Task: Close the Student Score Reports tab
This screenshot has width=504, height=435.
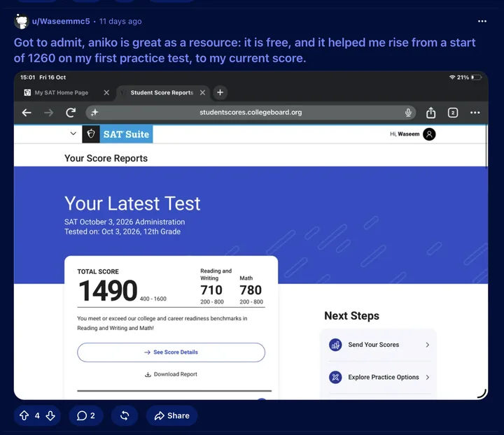Action: coord(202,92)
